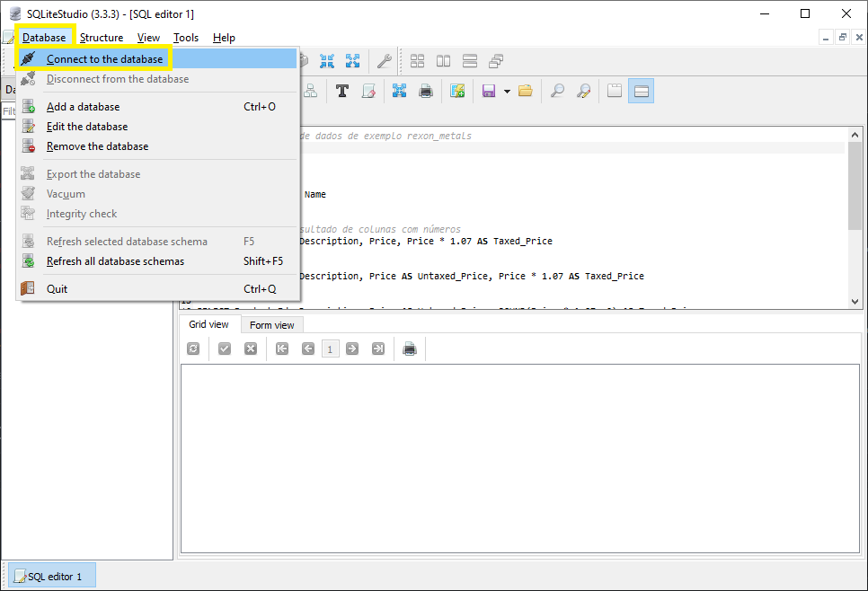The width and height of the screenshot is (868, 591).
Task: Minimize the inner SQL editor subwindow
Action: click(826, 38)
